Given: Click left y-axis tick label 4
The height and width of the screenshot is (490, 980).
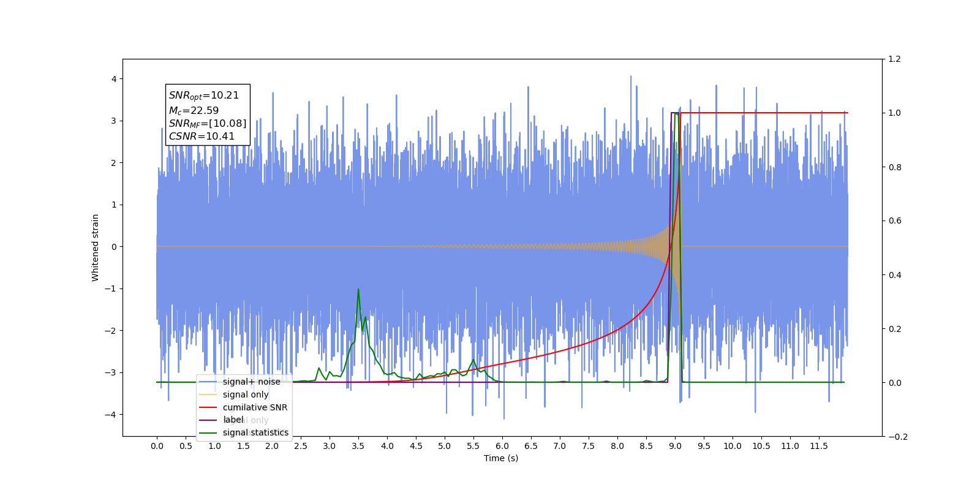Looking at the screenshot, I should click(x=114, y=79).
